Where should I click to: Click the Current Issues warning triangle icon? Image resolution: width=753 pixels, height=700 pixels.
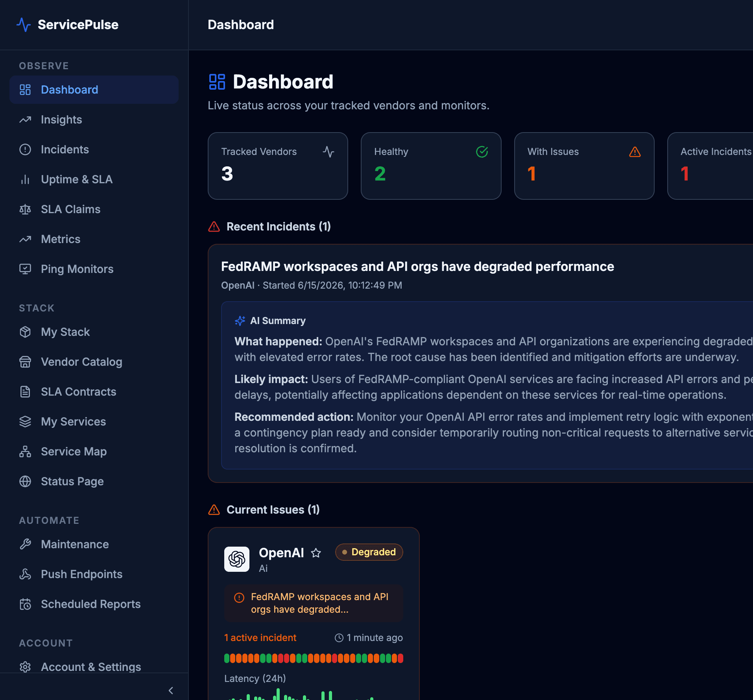[214, 510]
